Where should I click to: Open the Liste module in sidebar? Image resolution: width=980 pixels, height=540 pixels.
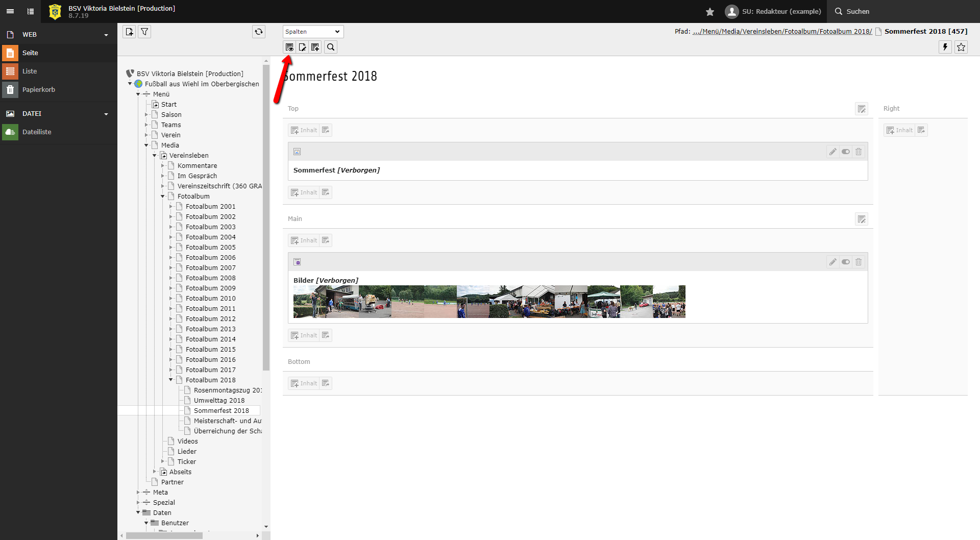(x=30, y=71)
